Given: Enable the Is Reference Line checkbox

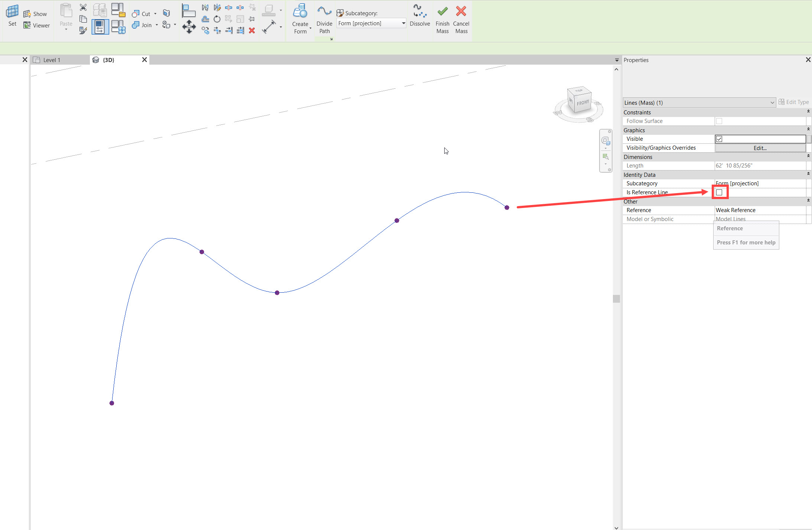Looking at the screenshot, I should tap(719, 192).
